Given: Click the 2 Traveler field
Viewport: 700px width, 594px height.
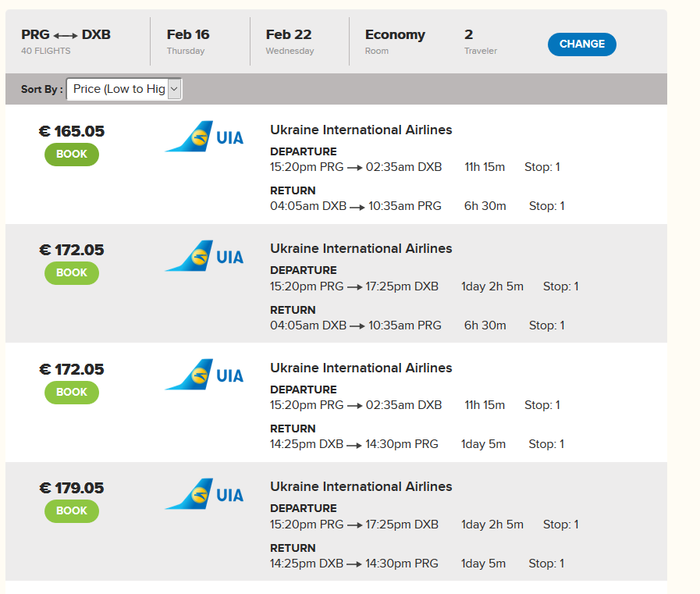Looking at the screenshot, I should 481,41.
